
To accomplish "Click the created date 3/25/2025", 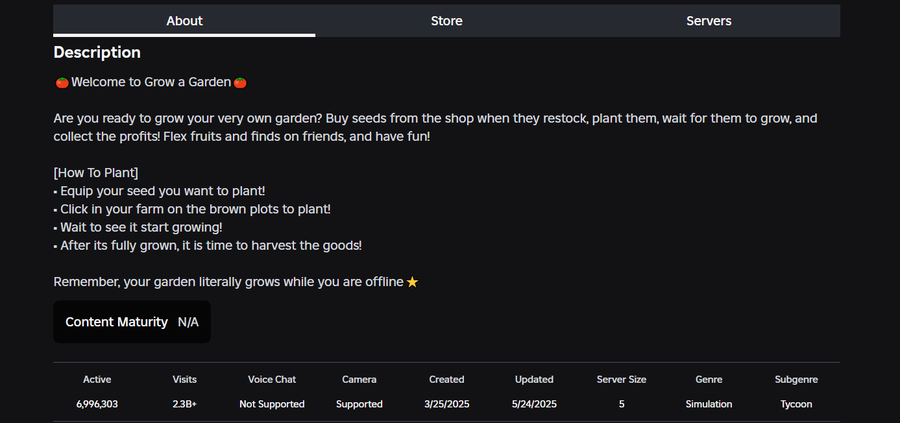I will tap(447, 404).
